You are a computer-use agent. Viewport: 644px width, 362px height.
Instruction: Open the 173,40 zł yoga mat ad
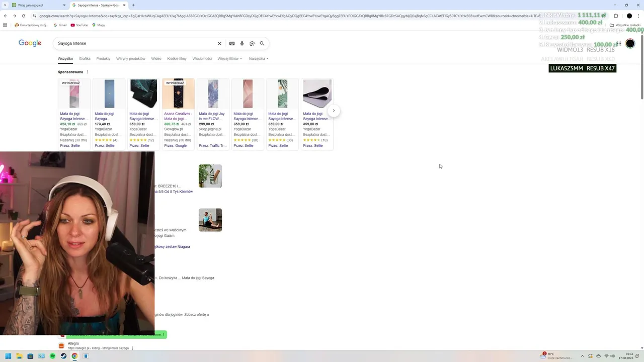(x=109, y=114)
